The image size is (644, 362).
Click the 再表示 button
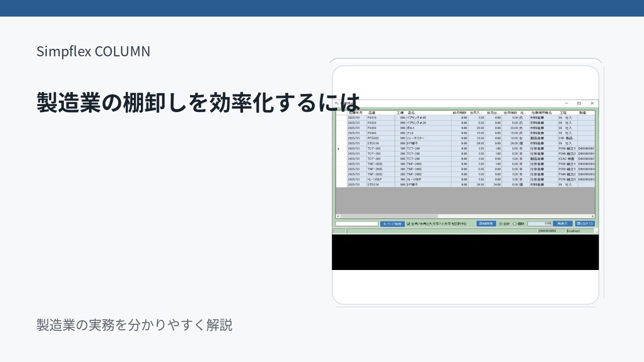click(562, 224)
